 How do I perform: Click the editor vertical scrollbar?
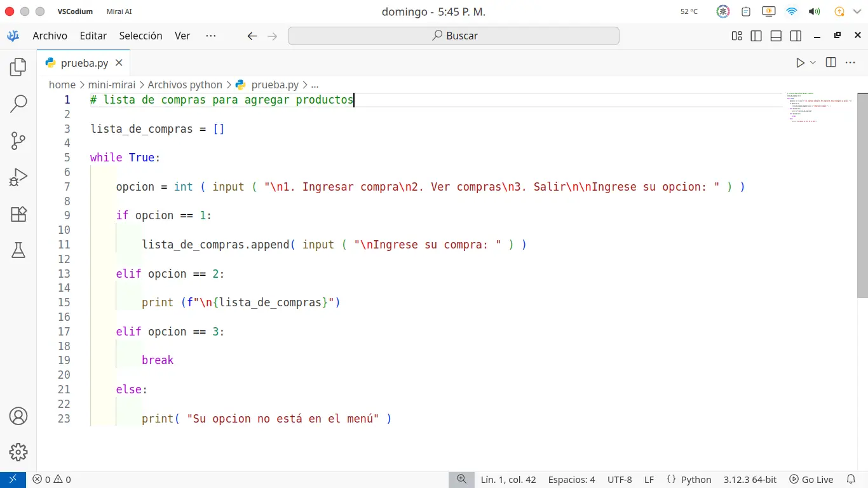pyautogui.click(x=862, y=195)
